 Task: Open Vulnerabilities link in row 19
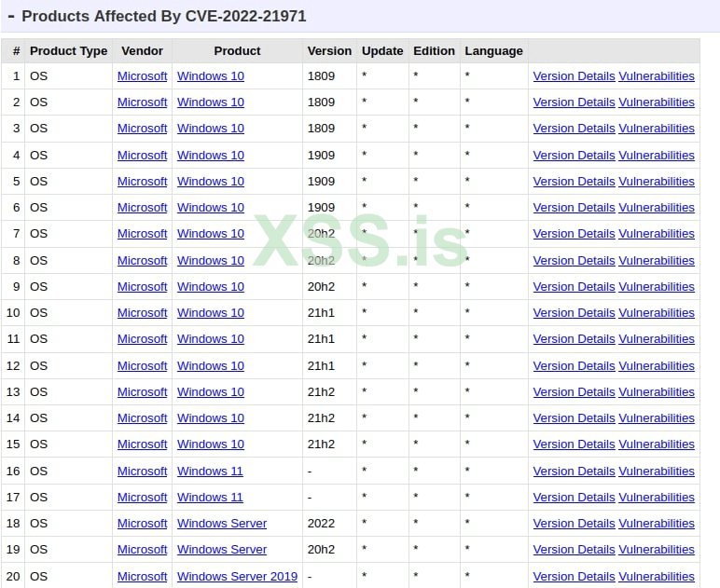pos(657,550)
